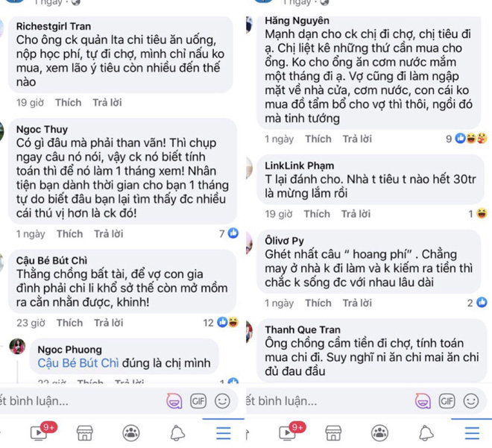Open the hamburger menu in the left panel
Screen dimensions: 492x448
224,432
